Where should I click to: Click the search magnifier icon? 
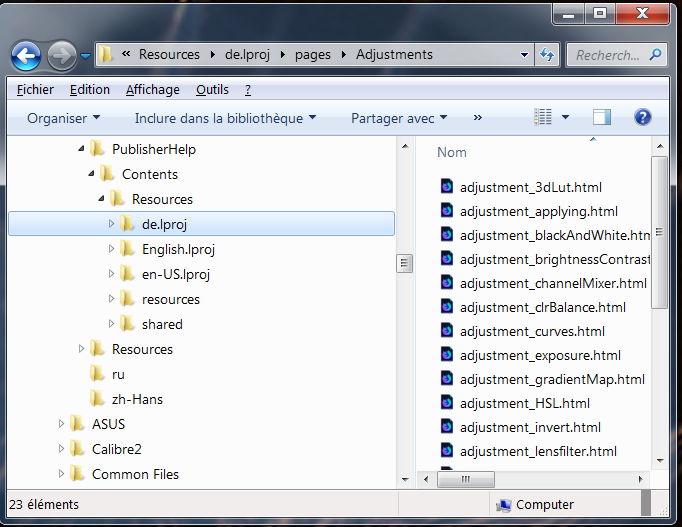655,55
